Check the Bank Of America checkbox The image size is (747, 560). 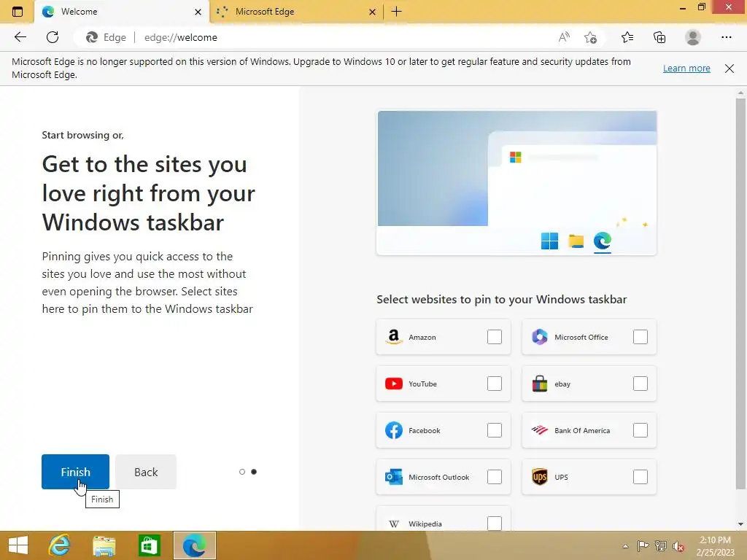(x=640, y=430)
